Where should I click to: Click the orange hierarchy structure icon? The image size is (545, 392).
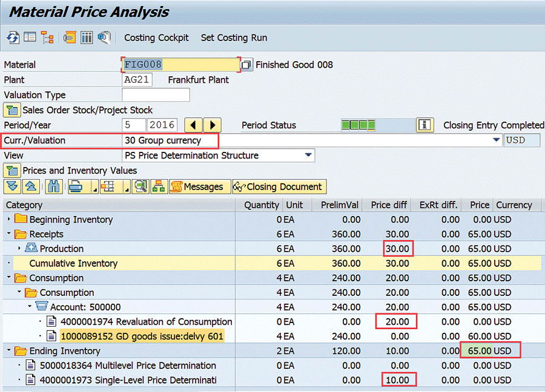click(x=159, y=186)
